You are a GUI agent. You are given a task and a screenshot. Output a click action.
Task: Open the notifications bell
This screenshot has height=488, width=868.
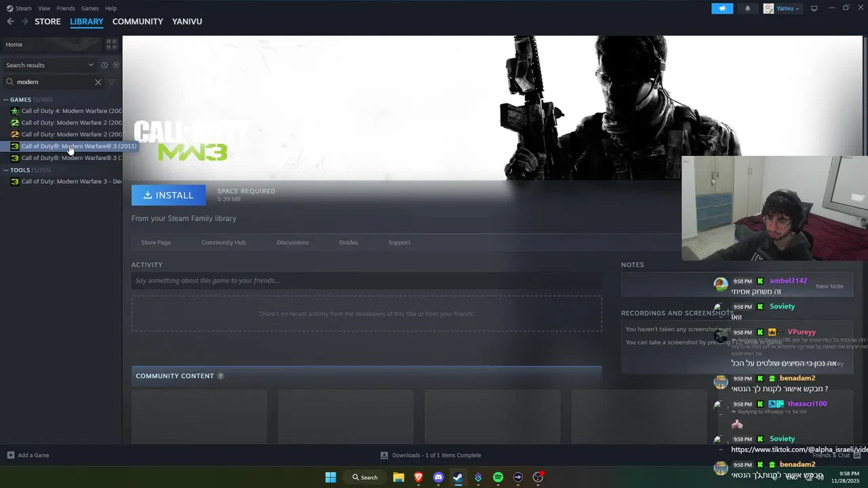coord(748,8)
